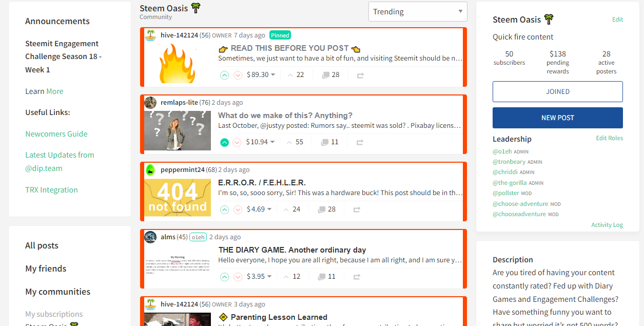Image resolution: width=644 pixels, height=326 pixels.
Task: Downvote the E.R.R.O.R. / F.E.H.L.E.R. post
Action: pyautogui.click(x=238, y=209)
